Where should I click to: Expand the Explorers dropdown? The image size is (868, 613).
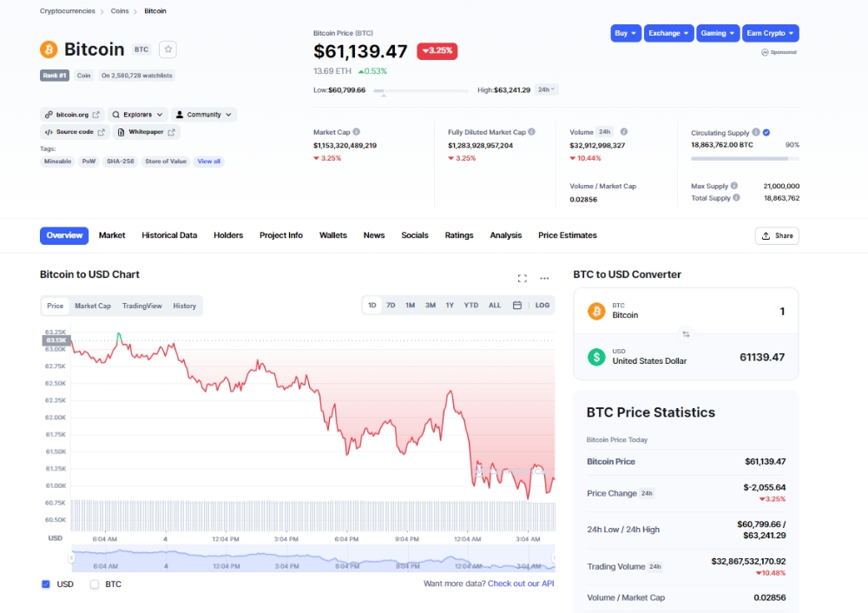[x=137, y=115]
